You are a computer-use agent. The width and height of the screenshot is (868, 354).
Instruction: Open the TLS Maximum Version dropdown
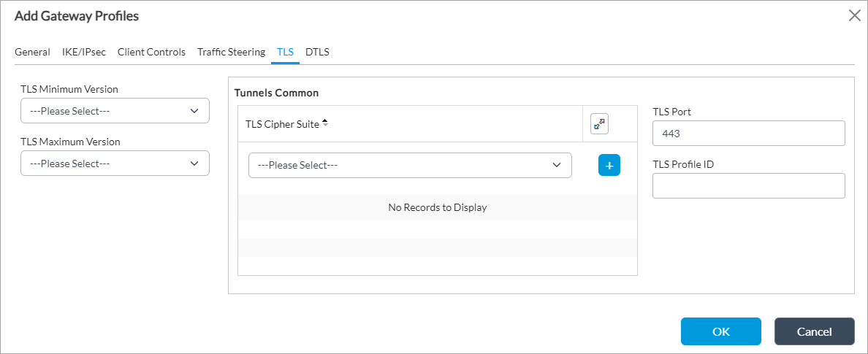pyautogui.click(x=115, y=163)
